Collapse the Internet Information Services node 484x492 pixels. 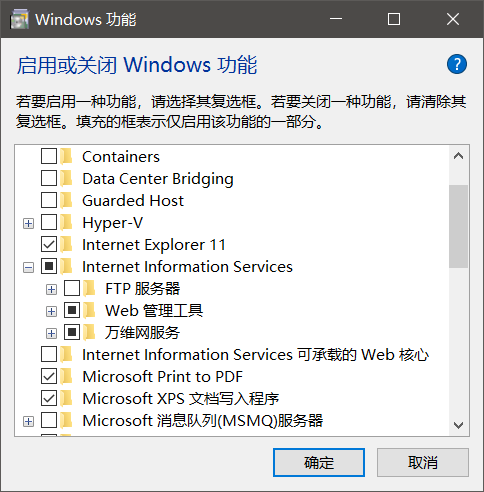[x=28, y=267]
